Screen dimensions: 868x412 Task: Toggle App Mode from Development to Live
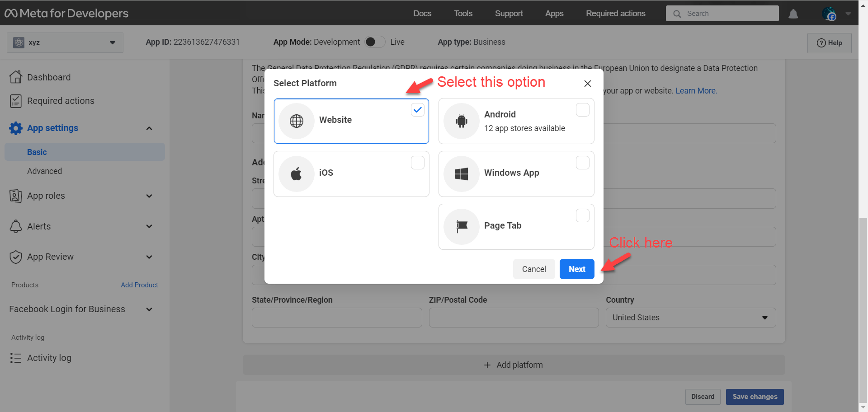click(375, 42)
